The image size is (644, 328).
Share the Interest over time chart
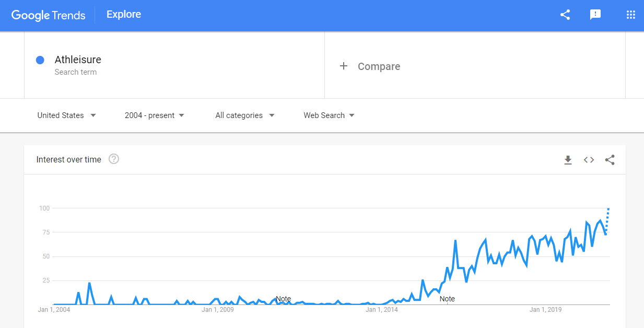pyautogui.click(x=610, y=160)
